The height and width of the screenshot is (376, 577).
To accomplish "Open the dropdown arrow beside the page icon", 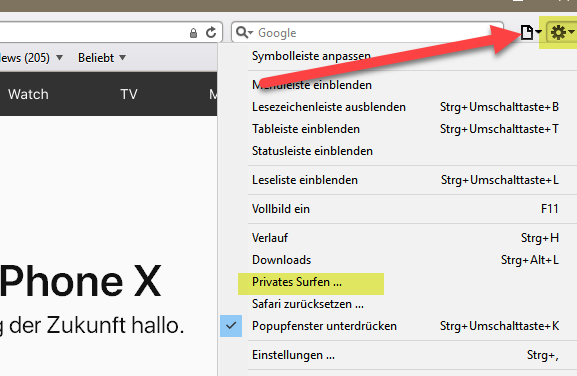I will [x=538, y=32].
